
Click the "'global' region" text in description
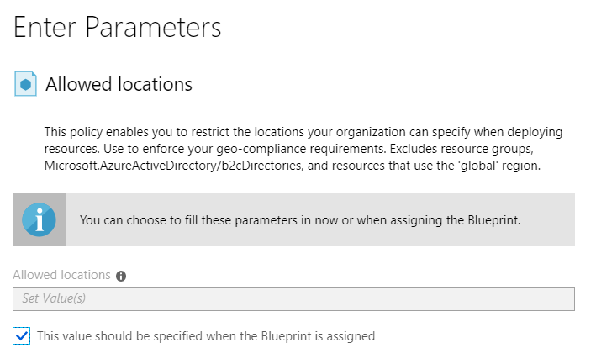(x=519, y=165)
